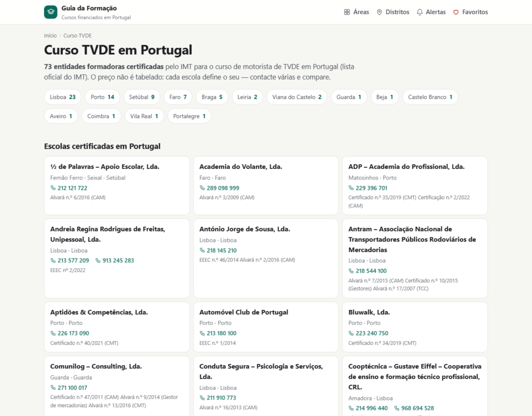
Task: Call number 289 098 999
Action: [220, 188]
